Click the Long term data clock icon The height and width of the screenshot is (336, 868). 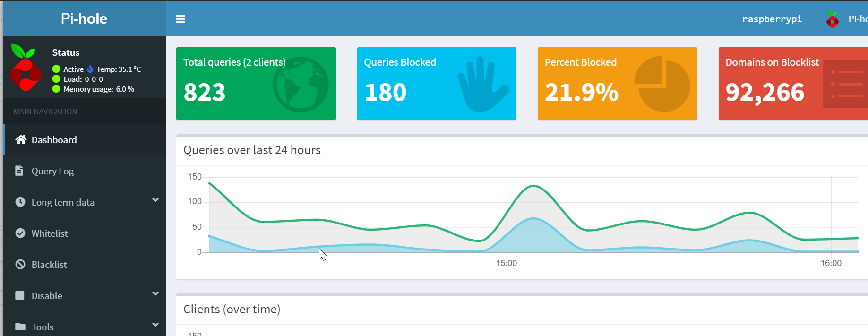pyautogui.click(x=20, y=202)
